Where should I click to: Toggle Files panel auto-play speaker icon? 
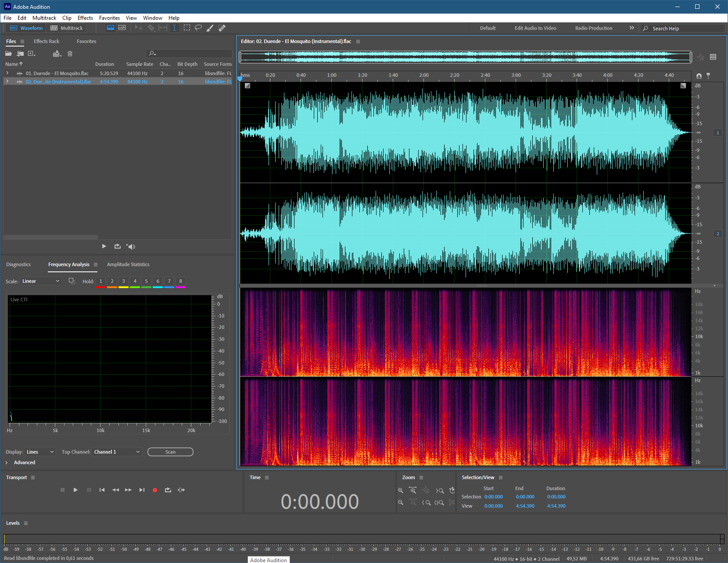pos(131,246)
